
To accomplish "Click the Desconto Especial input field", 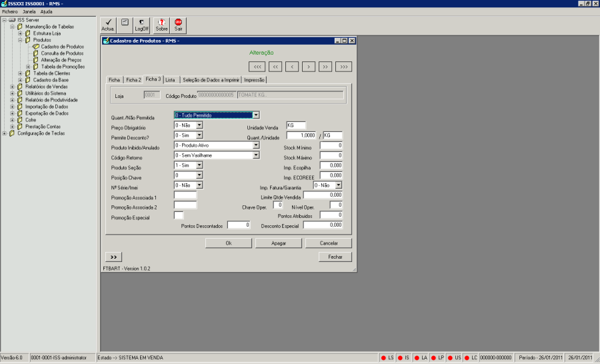I will pos(323,225).
